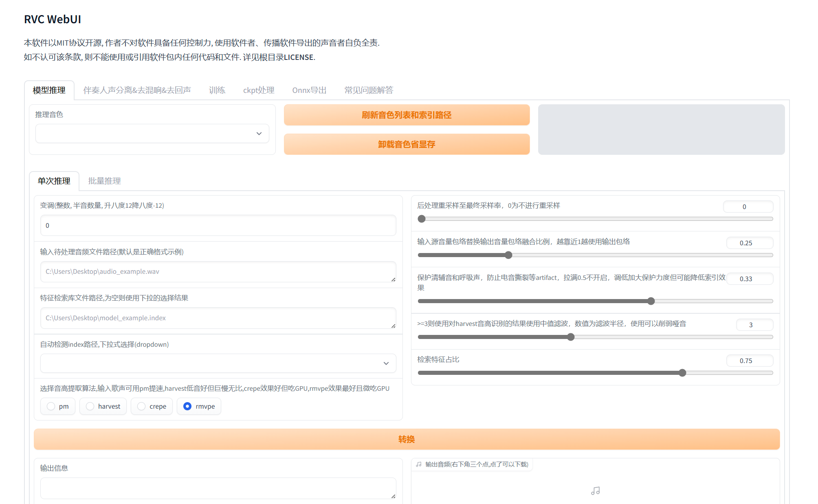Image resolution: width=818 pixels, height=504 pixels.
Task: Click the resize handle of the 输出信息 box
Action: click(393, 496)
